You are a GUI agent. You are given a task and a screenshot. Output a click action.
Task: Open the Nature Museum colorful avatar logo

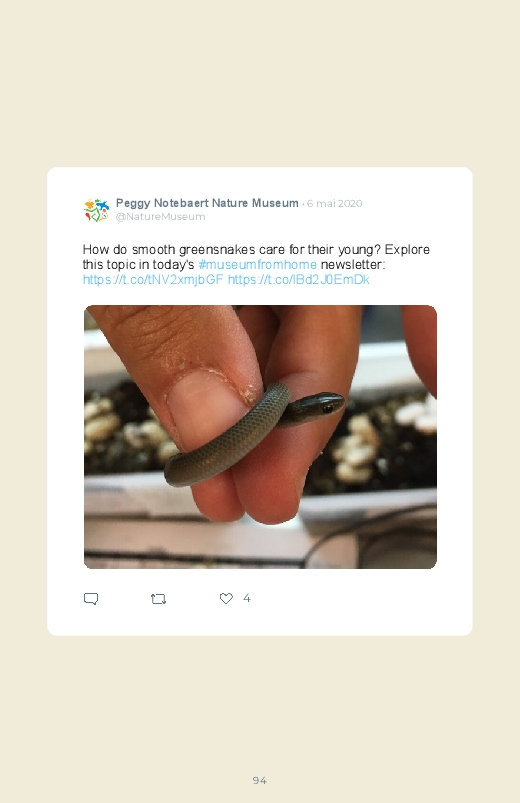pyautogui.click(x=96, y=210)
